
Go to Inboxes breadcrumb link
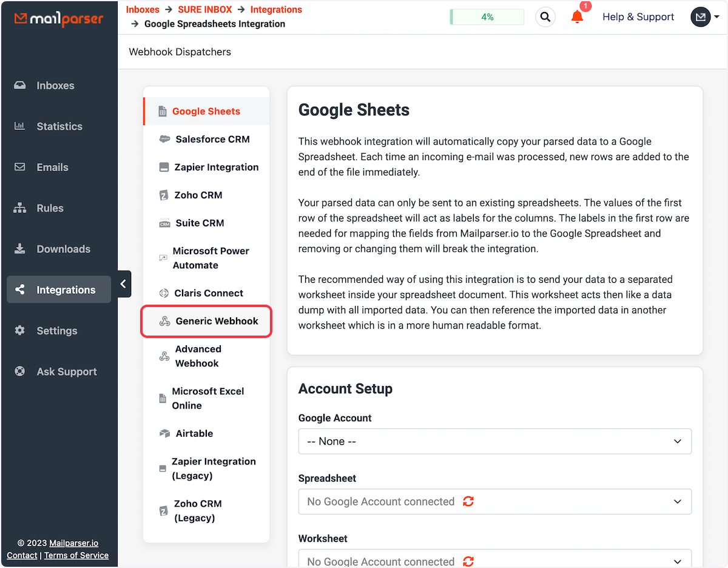(x=143, y=10)
